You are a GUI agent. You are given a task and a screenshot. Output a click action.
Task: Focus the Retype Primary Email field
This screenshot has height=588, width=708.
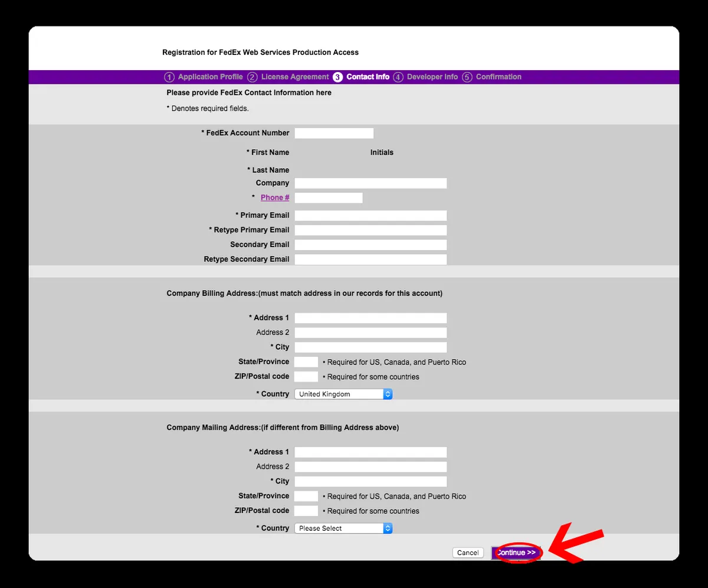pos(371,231)
